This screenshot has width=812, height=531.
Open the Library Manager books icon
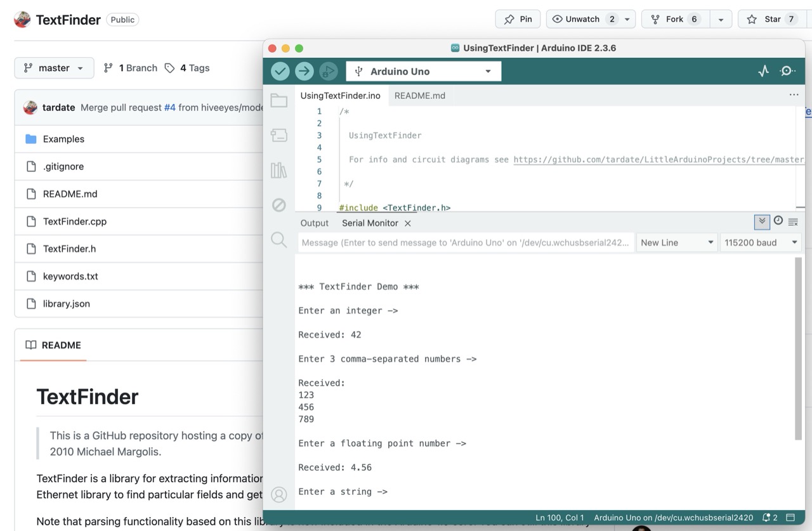pos(279,170)
